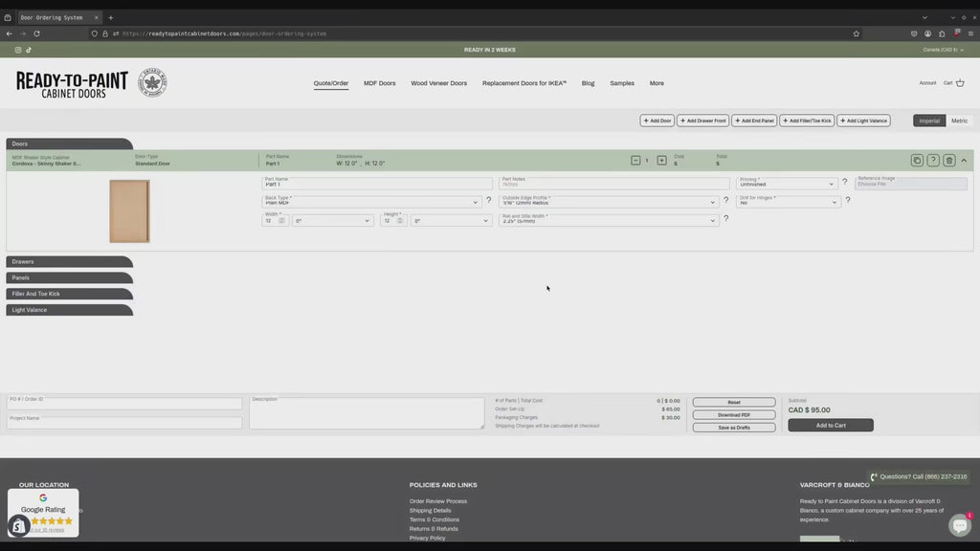The height and width of the screenshot is (551, 980).
Task: Open the chat bubble widget
Action: point(959,524)
